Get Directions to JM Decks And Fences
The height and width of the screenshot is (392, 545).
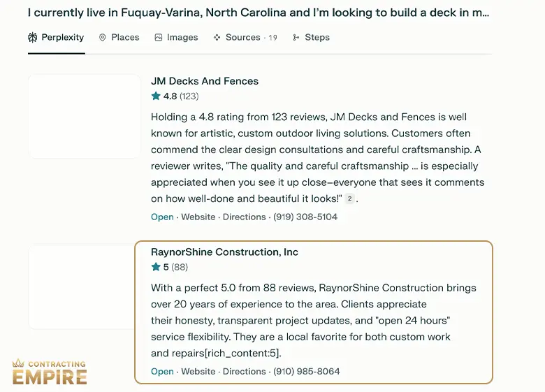[244, 217]
